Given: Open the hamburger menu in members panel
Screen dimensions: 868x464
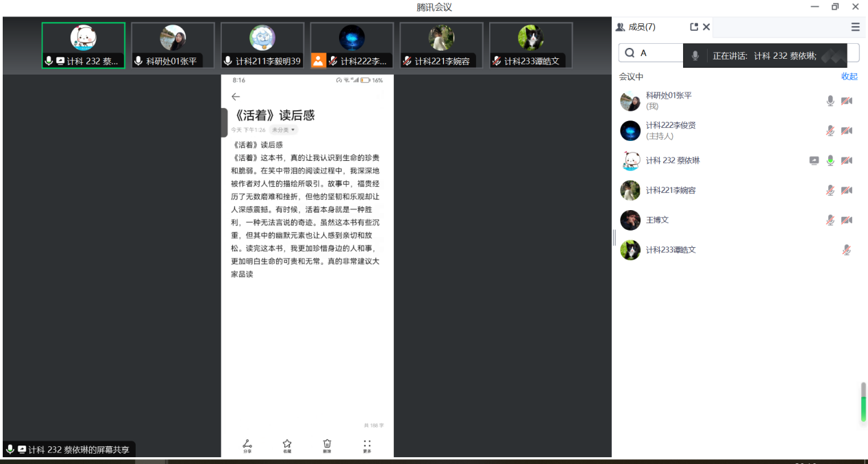Looking at the screenshot, I should [x=855, y=27].
